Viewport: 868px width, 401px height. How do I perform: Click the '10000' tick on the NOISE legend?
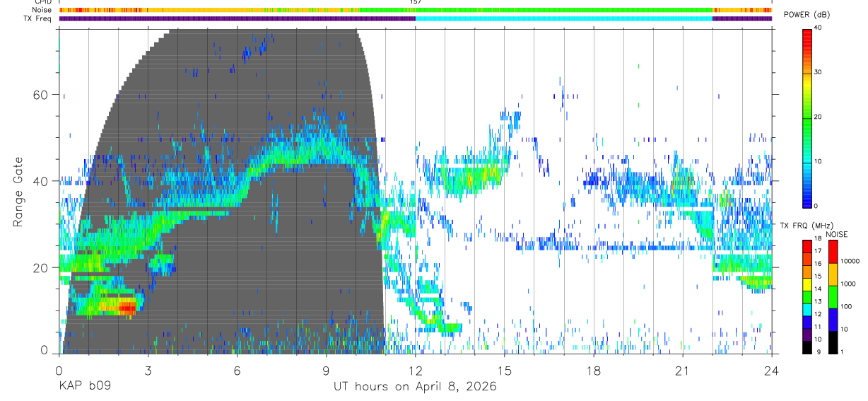(850, 262)
